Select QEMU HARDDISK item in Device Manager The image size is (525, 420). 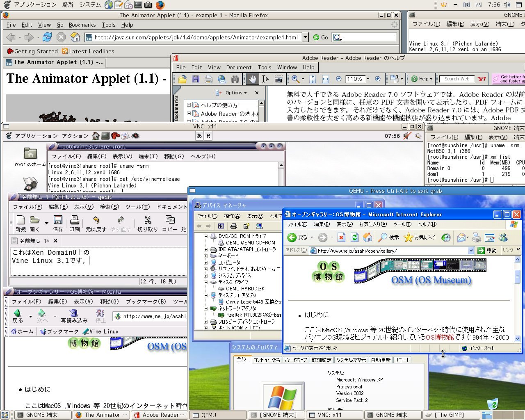click(x=245, y=288)
